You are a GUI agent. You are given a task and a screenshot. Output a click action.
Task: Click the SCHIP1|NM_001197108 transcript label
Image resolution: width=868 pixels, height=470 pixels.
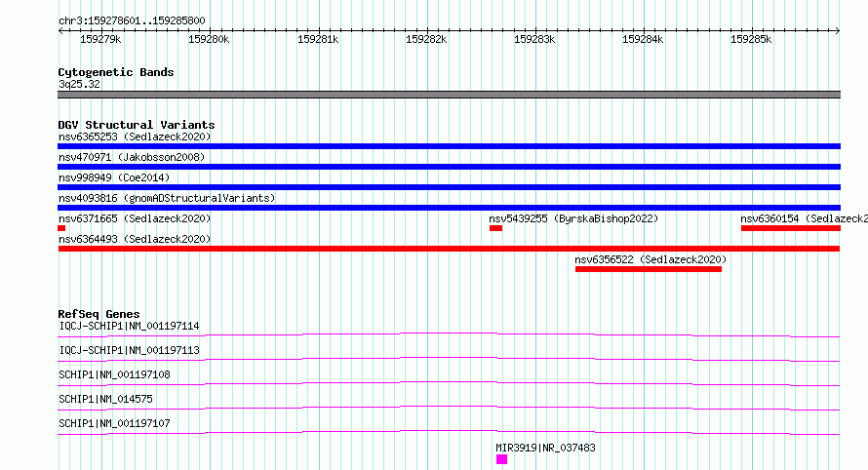click(x=114, y=374)
